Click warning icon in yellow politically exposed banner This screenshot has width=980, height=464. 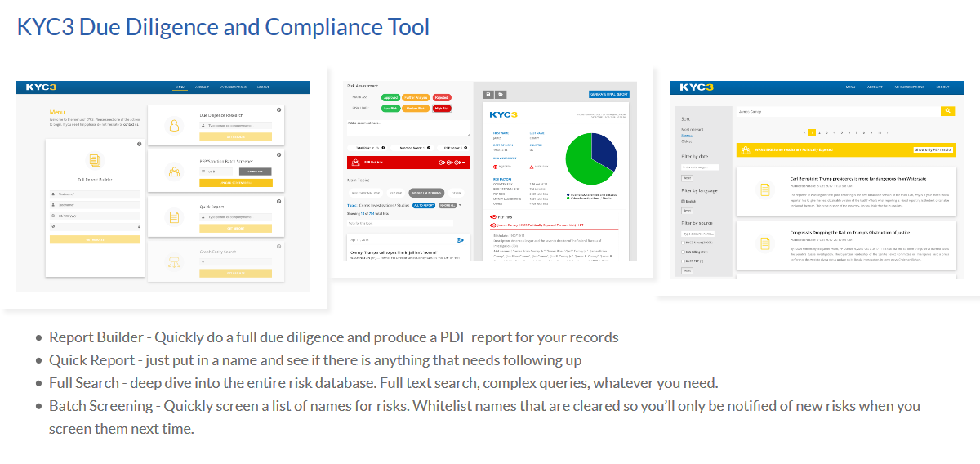[746, 150]
